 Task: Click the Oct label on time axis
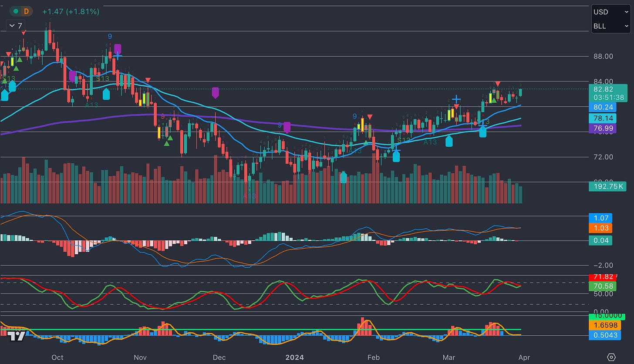(x=57, y=357)
